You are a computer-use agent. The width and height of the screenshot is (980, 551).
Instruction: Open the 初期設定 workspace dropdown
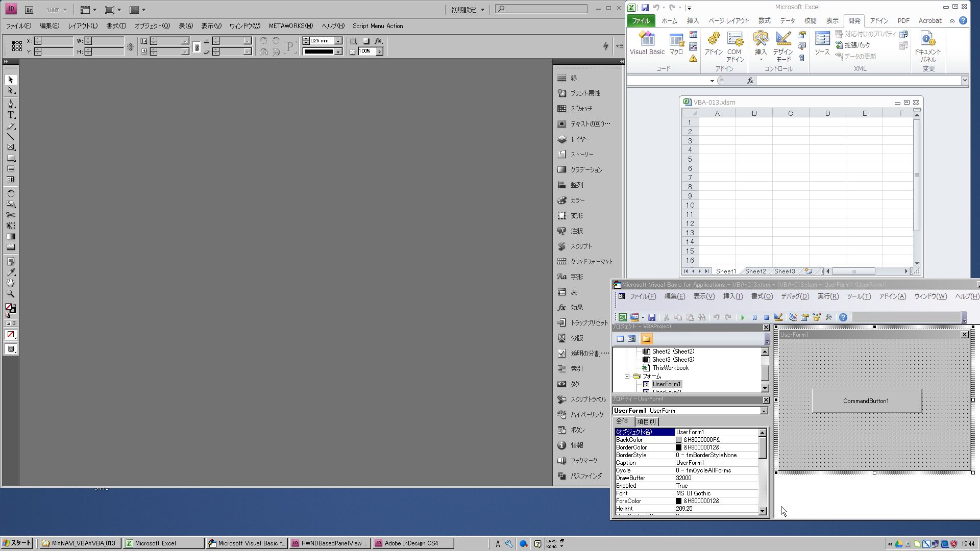[x=468, y=10]
